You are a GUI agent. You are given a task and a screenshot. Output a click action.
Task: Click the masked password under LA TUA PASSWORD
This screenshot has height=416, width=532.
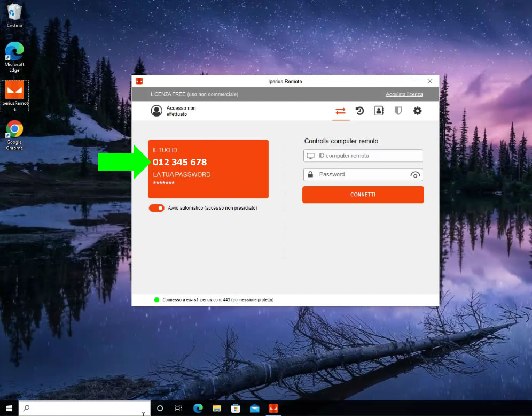[163, 183]
